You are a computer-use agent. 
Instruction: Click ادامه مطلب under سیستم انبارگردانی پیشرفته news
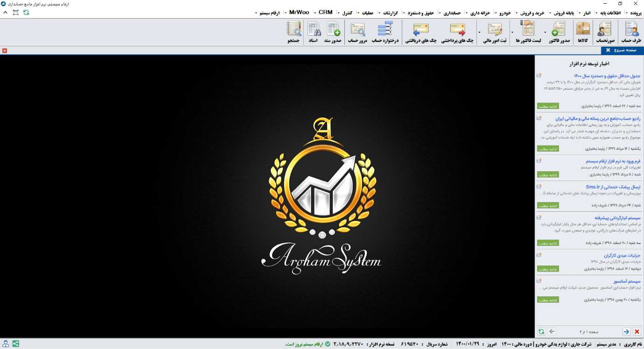548,243
